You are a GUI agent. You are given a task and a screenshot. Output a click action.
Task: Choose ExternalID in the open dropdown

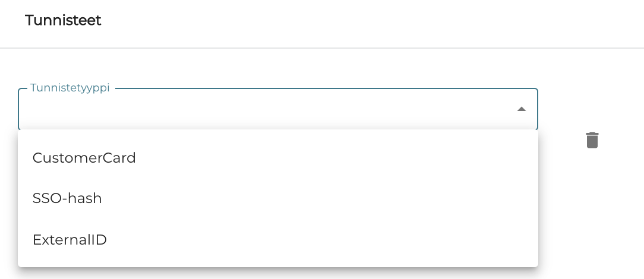(x=70, y=240)
